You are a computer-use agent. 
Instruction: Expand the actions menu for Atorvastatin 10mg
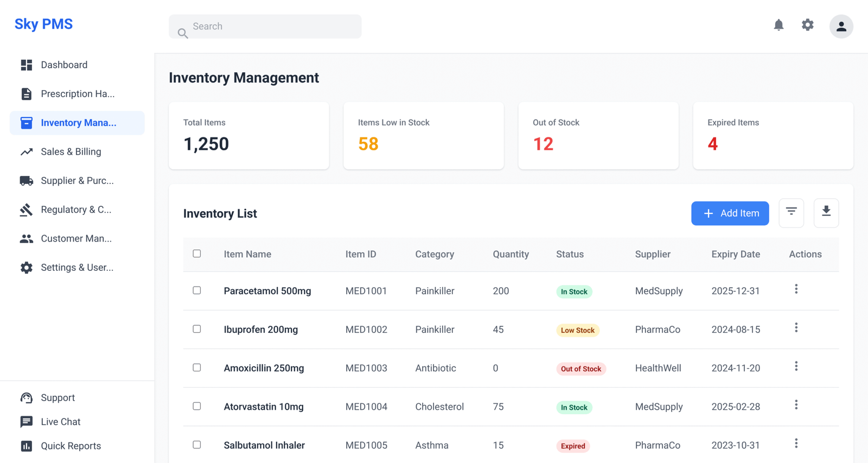796,405
